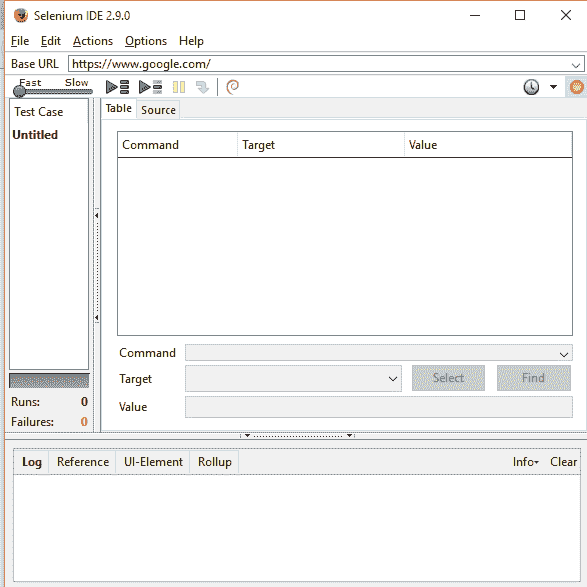
Task: Click the Value input field
Action: click(x=378, y=407)
